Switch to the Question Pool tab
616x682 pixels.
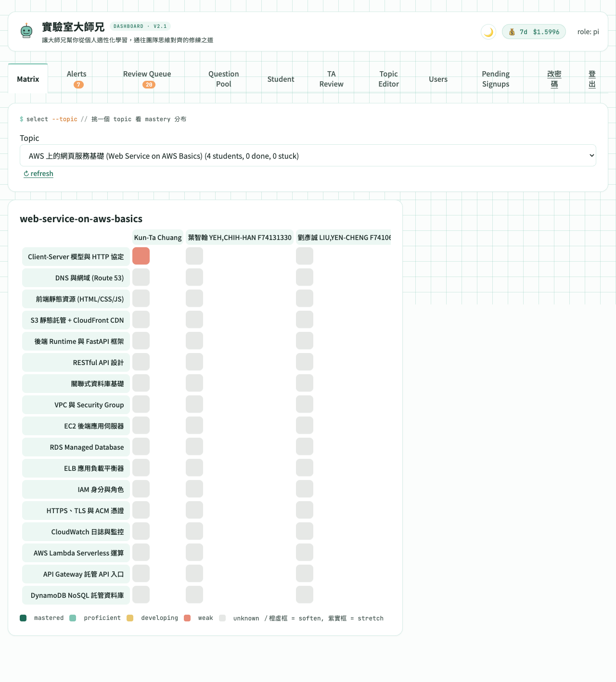tap(224, 79)
